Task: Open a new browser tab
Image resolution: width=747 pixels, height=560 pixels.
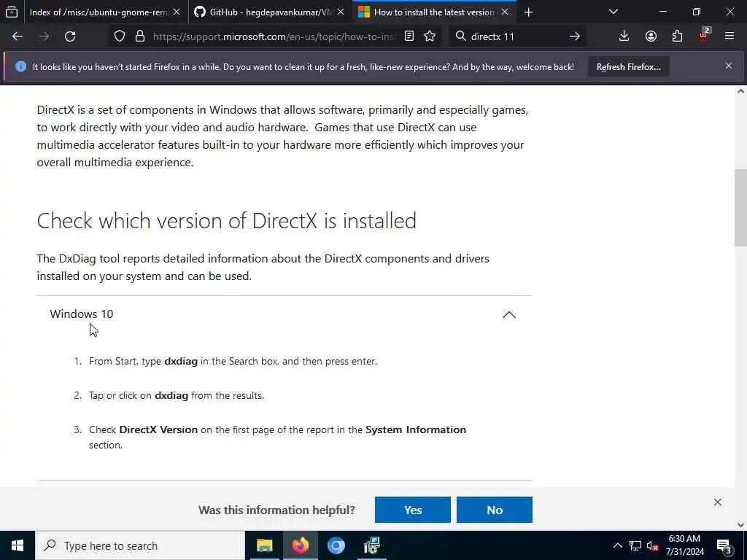Action: coord(528,12)
